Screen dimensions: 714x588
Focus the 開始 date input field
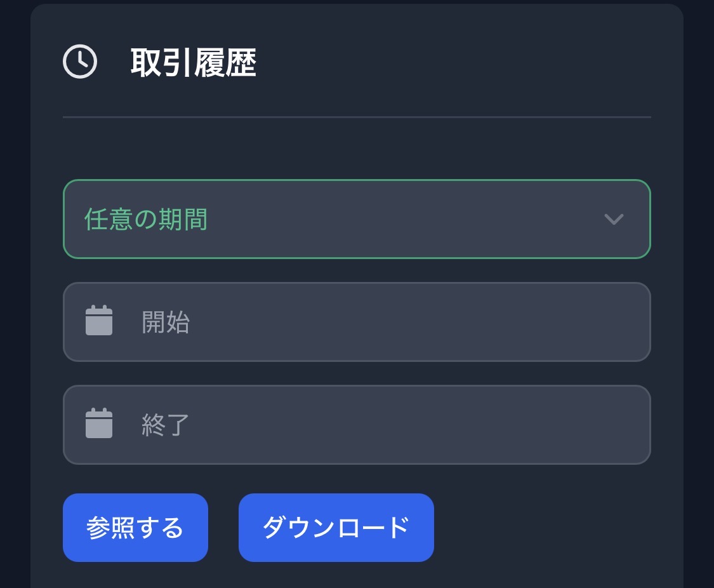[x=381, y=322]
